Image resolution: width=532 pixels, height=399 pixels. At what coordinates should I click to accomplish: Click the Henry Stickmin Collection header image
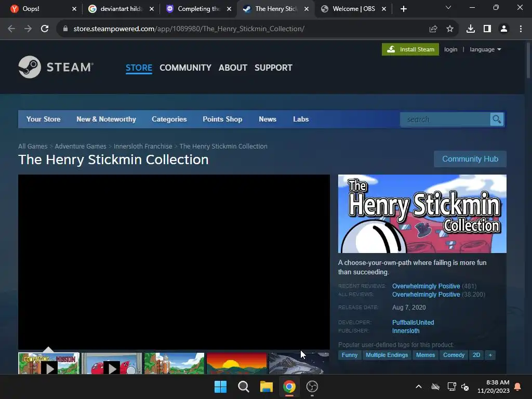pos(422,214)
